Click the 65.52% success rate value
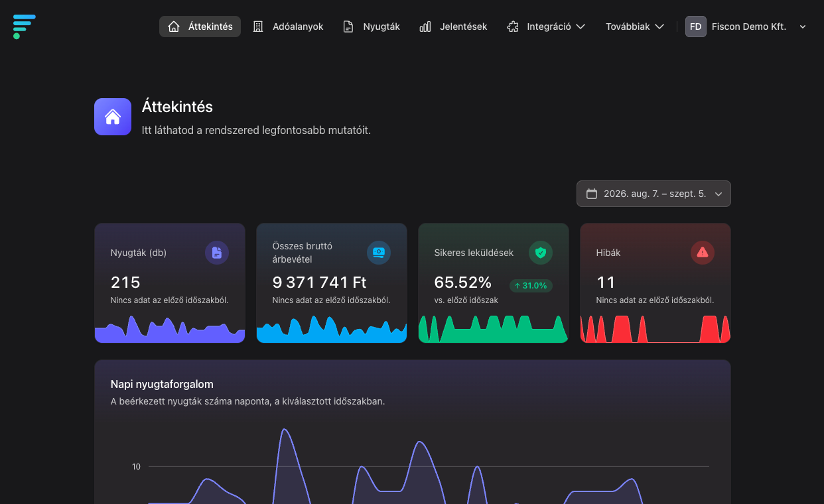 [x=463, y=283]
